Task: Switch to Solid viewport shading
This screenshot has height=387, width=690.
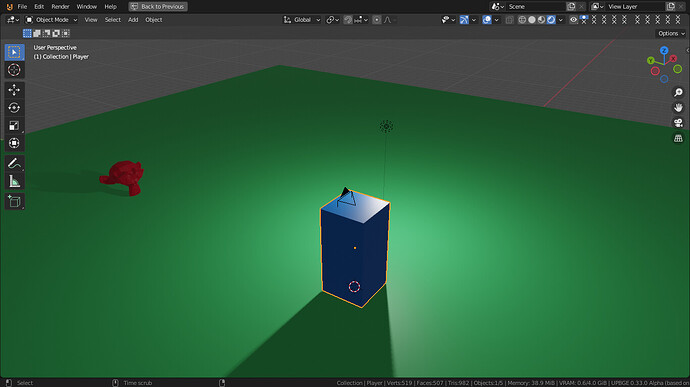Action: tap(532, 20)
